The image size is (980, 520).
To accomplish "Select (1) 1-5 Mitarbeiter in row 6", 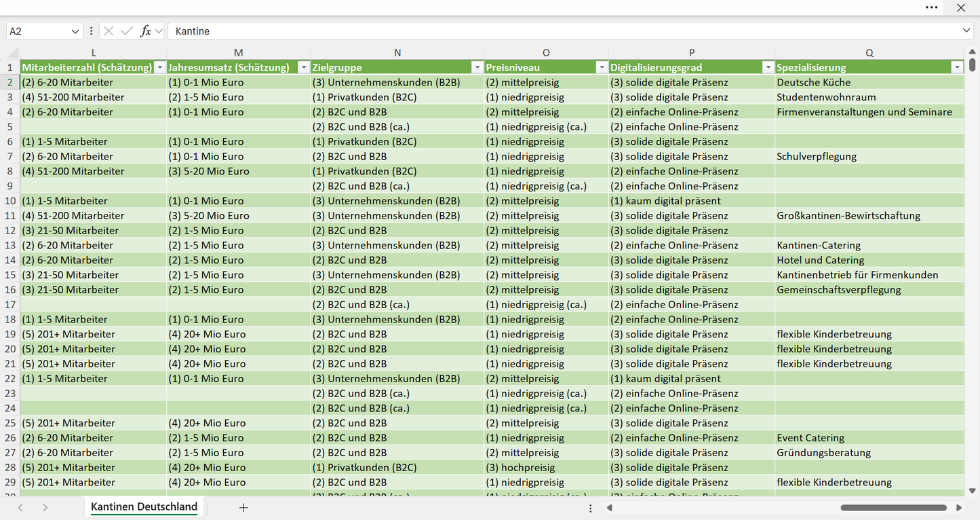I will 94,142.
